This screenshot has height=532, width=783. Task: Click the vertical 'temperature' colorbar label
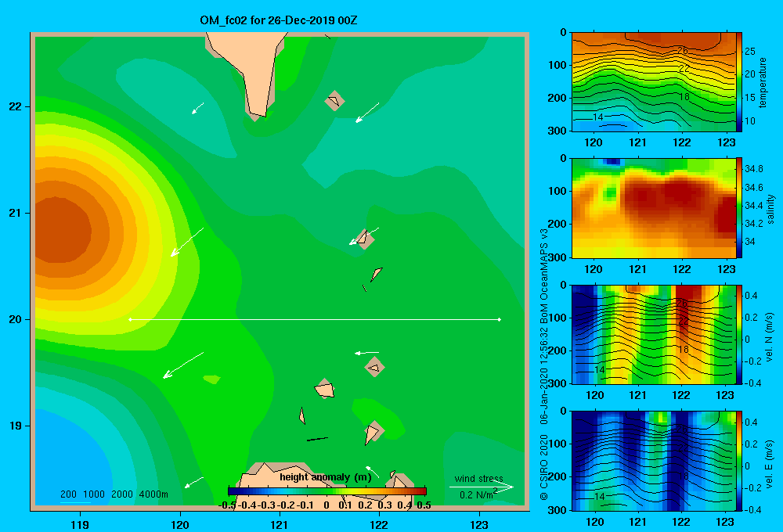[x=763, y=82]
